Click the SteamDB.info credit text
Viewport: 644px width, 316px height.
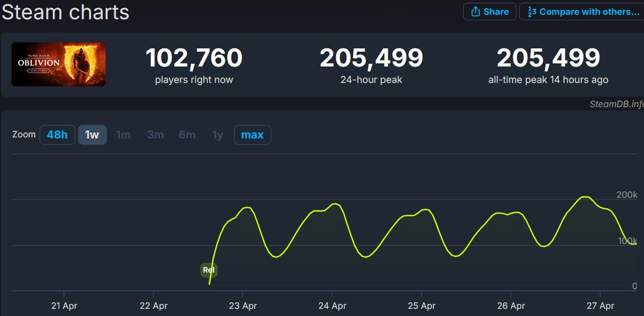[x=617, y=104]
